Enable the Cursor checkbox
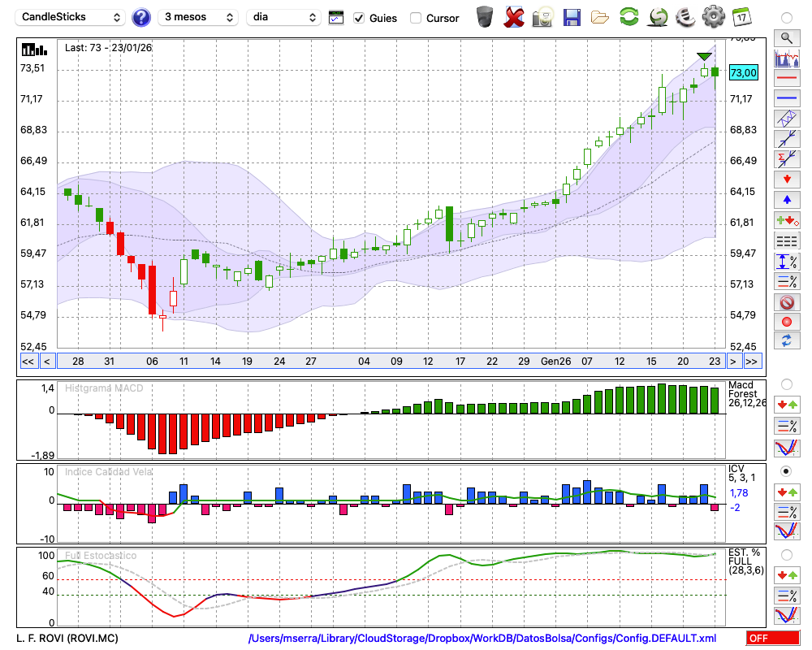 416,18
